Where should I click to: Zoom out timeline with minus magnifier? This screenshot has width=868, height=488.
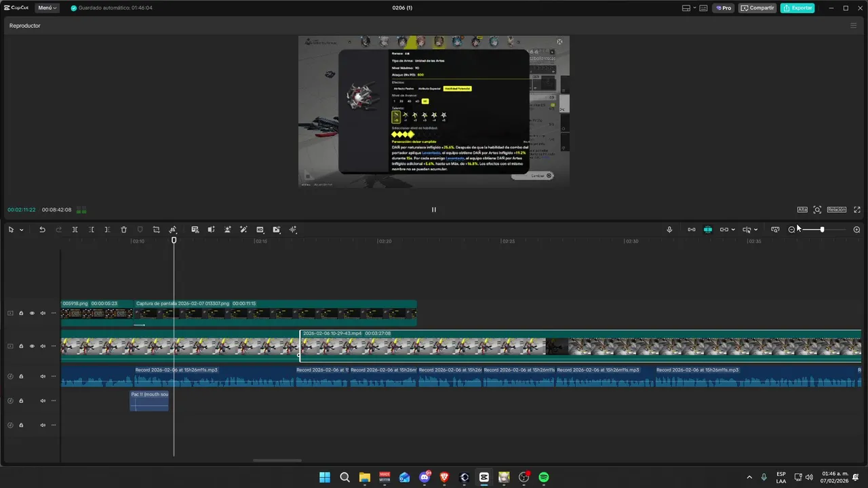tap(791, 230)
